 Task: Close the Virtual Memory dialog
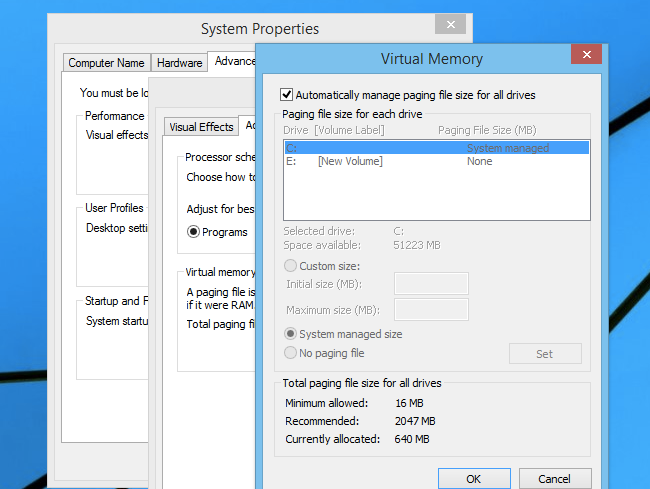coord(586,54)
